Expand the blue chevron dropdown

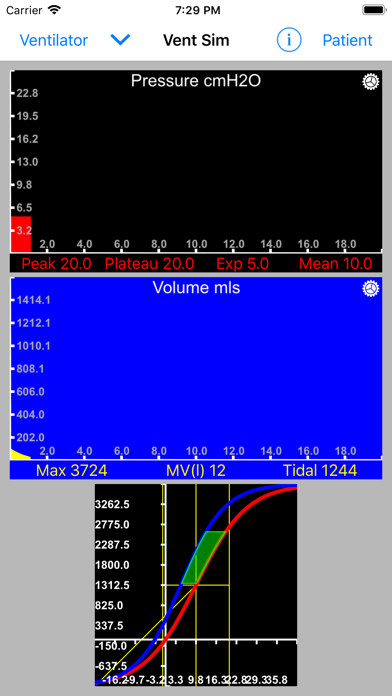click(x=120, y=40)
